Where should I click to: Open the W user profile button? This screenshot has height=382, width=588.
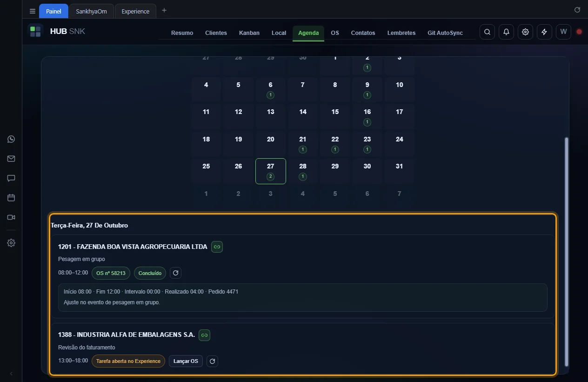(563, 32)
